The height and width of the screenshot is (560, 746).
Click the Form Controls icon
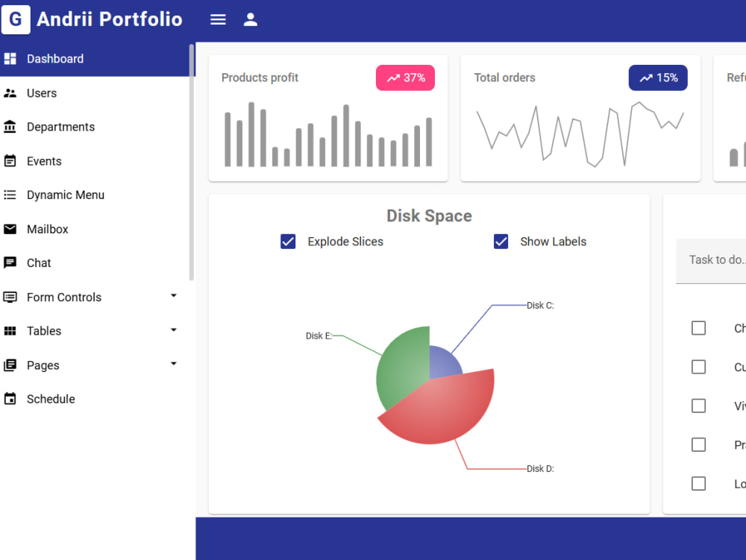point(10,297)
